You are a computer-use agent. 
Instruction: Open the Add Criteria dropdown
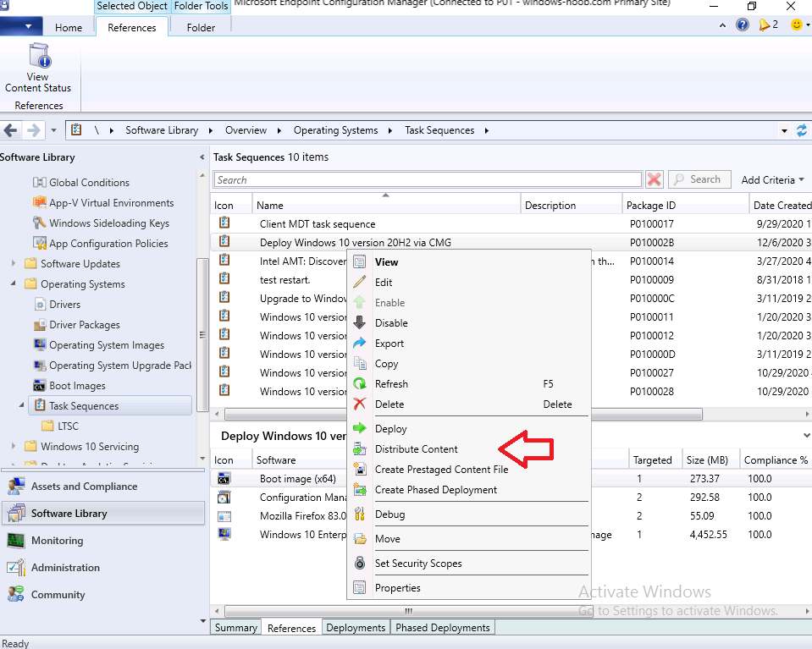pyautogui.click(x=772, y=180)
